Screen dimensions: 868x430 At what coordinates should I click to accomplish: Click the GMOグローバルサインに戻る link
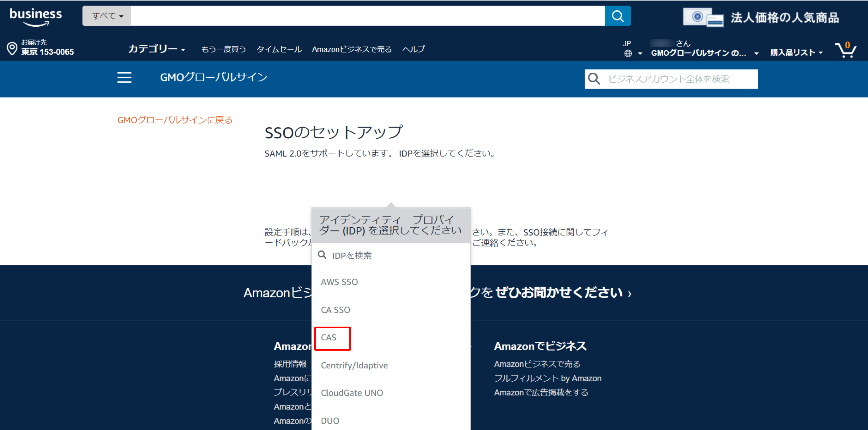pos(175,120)
